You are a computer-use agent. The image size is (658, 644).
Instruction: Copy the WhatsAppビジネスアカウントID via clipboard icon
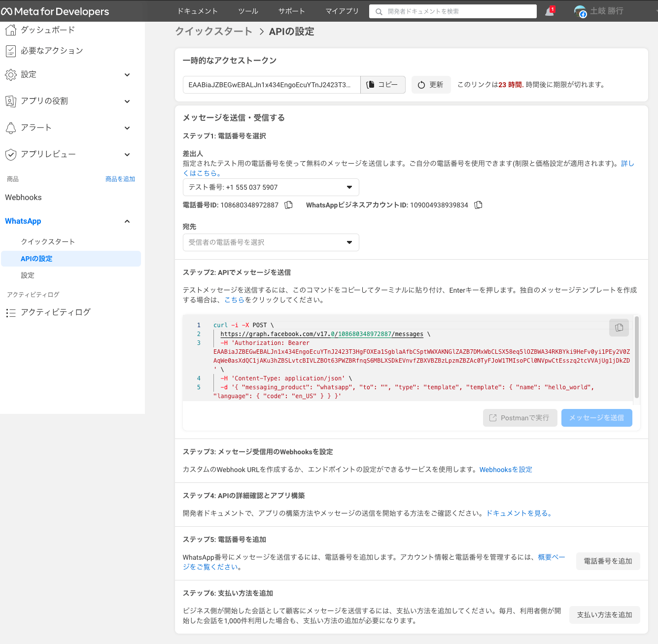pos(478,205)
